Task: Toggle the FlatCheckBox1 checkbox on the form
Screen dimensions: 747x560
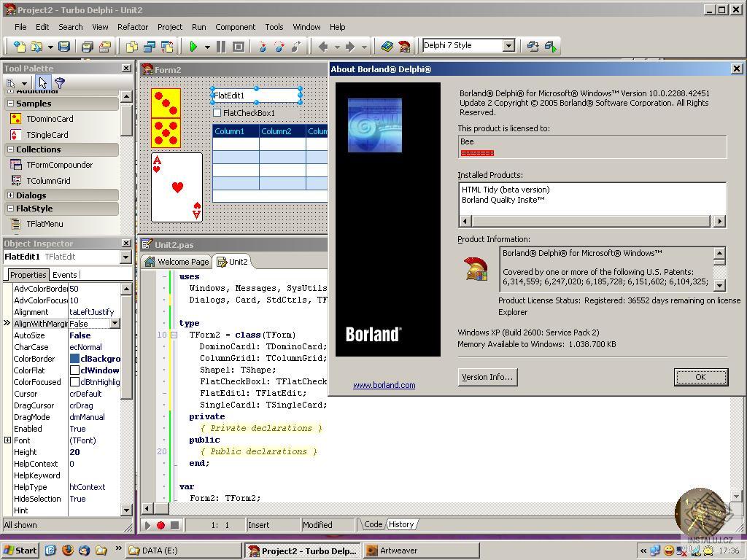Action: 217,113
